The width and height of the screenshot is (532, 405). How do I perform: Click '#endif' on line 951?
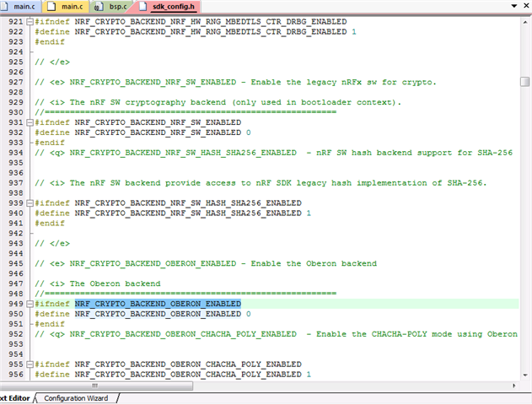tap(50, 324)
